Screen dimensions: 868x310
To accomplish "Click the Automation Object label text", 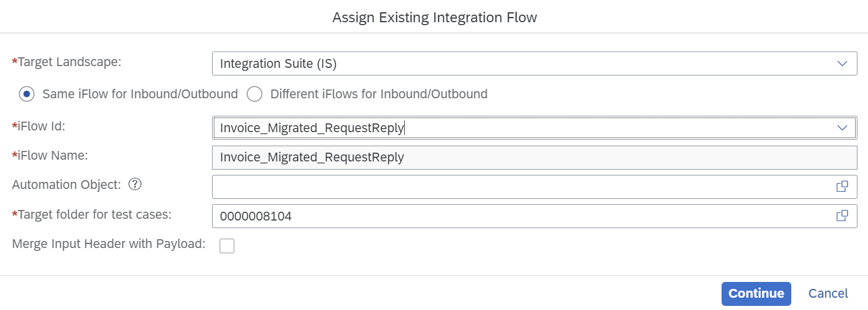I will click(x=66, y=185).
